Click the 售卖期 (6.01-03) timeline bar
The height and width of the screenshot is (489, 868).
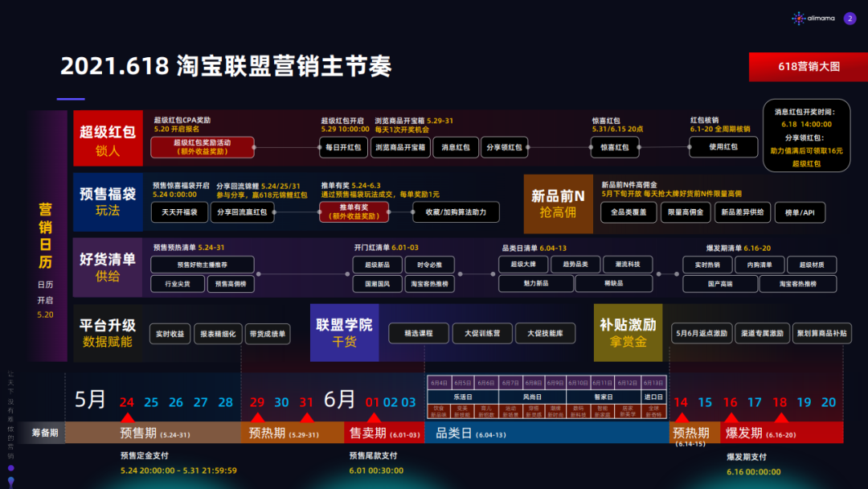(384, 433)
